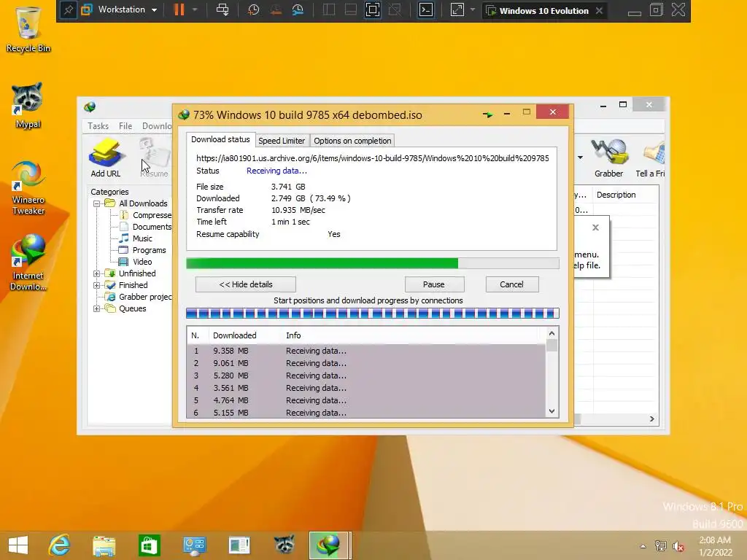Click the Windows Start button
The height and width of the screenshot is (560, 747).
[x=18, y=545]
